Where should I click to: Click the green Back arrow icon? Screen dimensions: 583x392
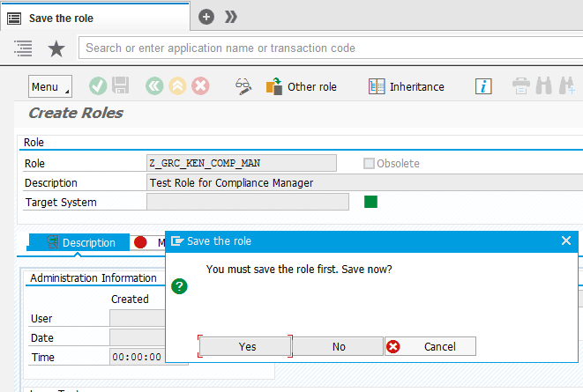(154, 86)
